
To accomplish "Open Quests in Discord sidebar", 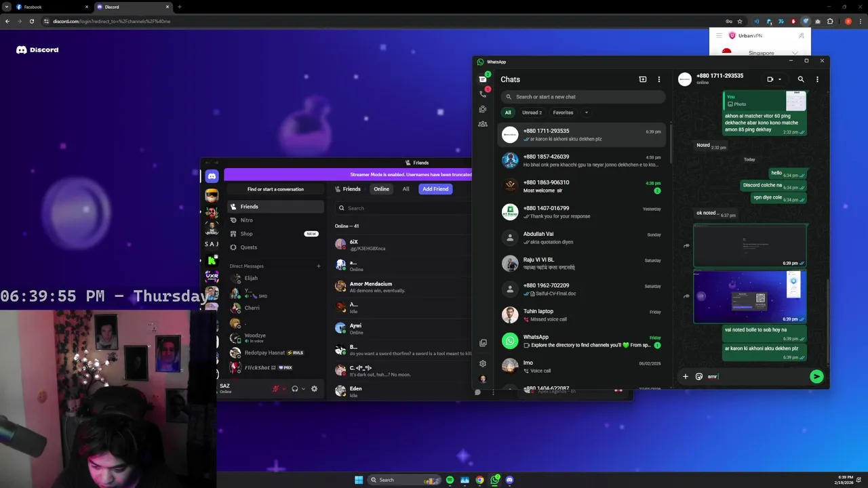I will pos(275,247).
